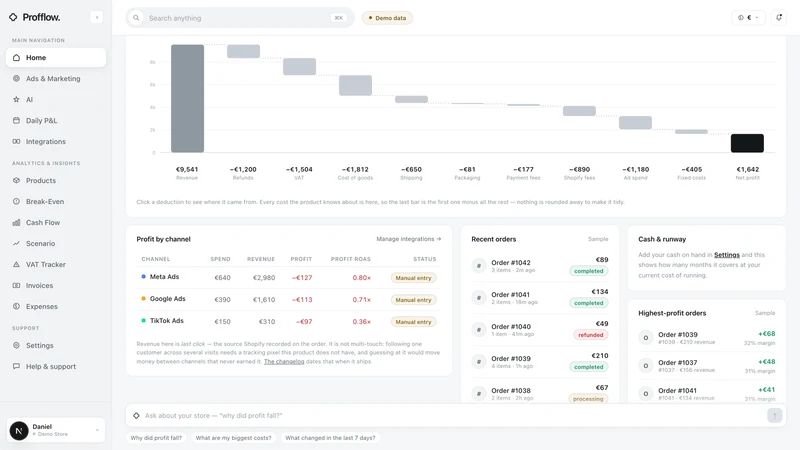Image resolution: width=800 pixels, height=450 pixels.
Task: Click the Integrations link icon
Action: [16, 141]
